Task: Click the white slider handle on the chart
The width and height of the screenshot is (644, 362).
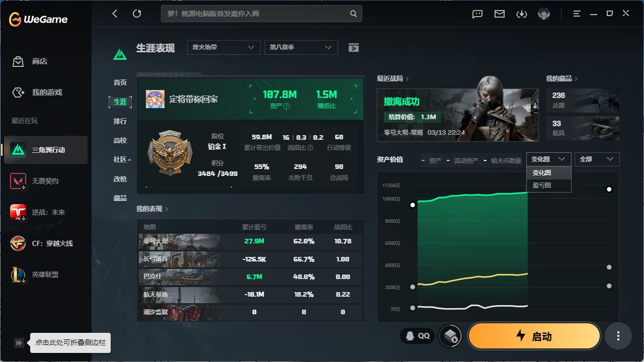Action: [609, 190]
